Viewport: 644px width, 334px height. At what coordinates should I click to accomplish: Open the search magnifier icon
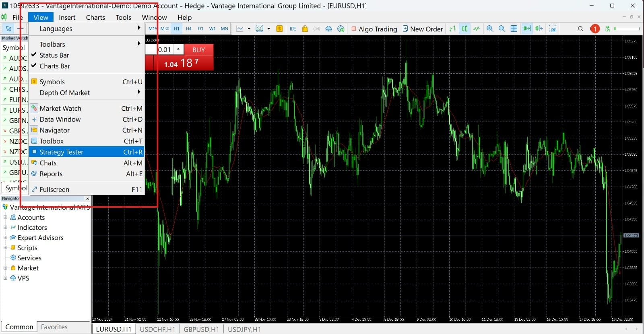click(x=580, y=29)
